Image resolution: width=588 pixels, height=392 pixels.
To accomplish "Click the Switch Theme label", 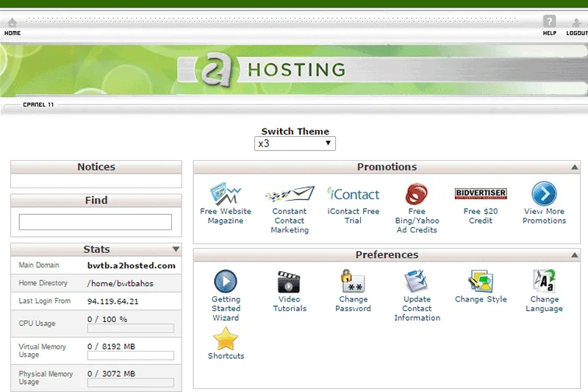I will coord(295,132).
